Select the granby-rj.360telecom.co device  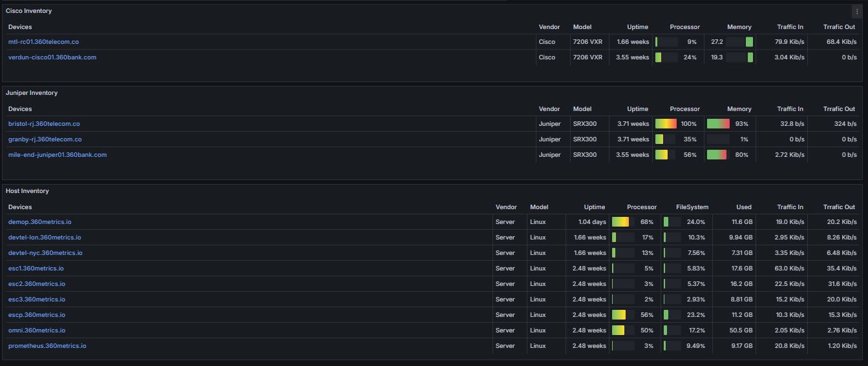(45, 139)
